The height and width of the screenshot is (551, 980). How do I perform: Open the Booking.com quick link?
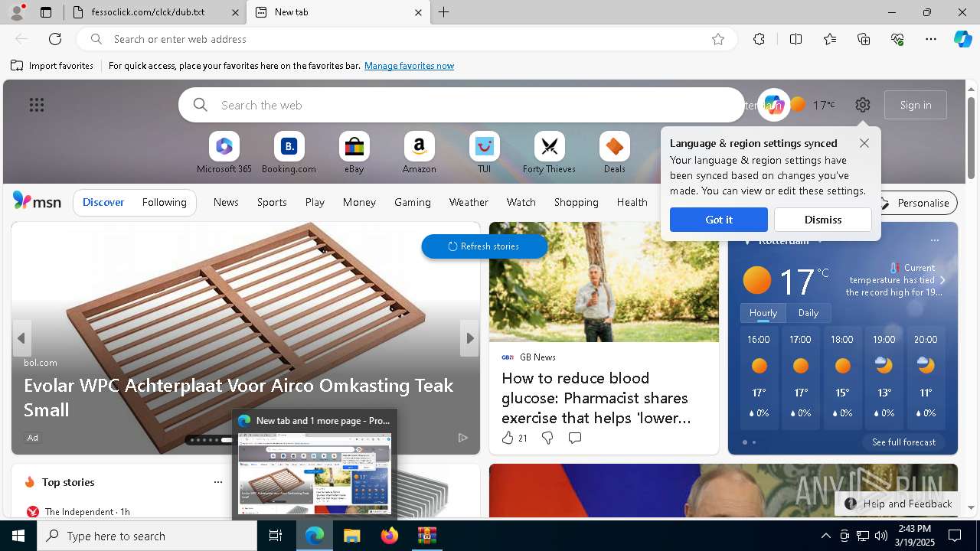pyautogui.click(x=289, y=153)
